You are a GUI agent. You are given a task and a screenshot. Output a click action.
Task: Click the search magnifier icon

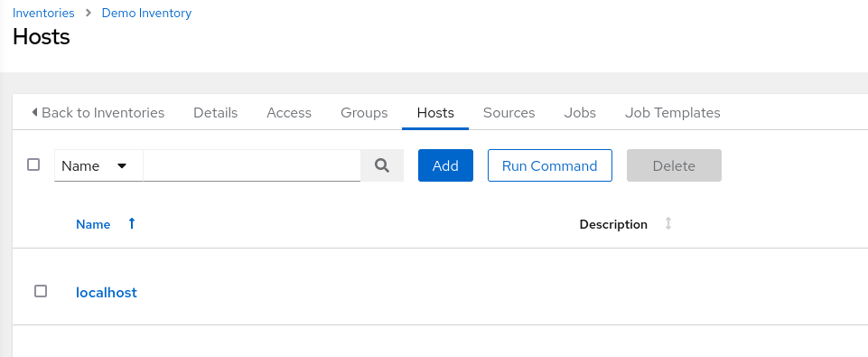(x=382, y=165)
